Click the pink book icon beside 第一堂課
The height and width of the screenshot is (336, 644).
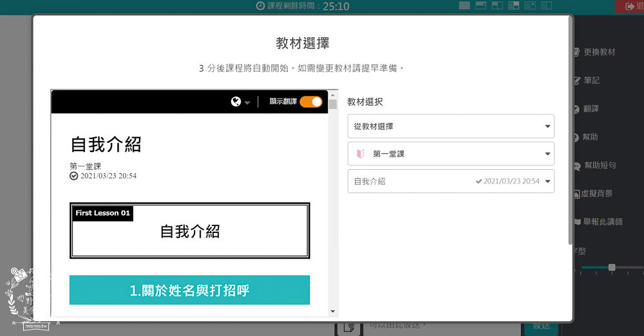click(360, 154)
